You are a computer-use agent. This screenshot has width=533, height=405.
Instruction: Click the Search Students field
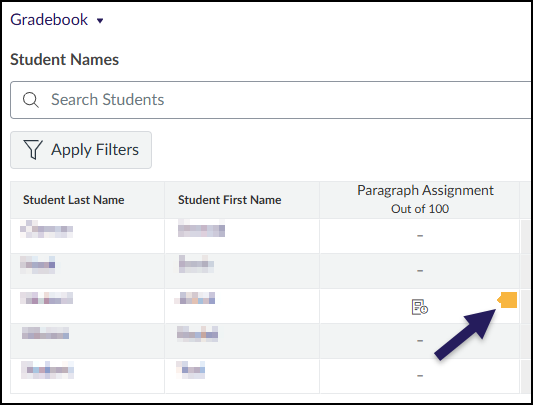pos(271,100)
